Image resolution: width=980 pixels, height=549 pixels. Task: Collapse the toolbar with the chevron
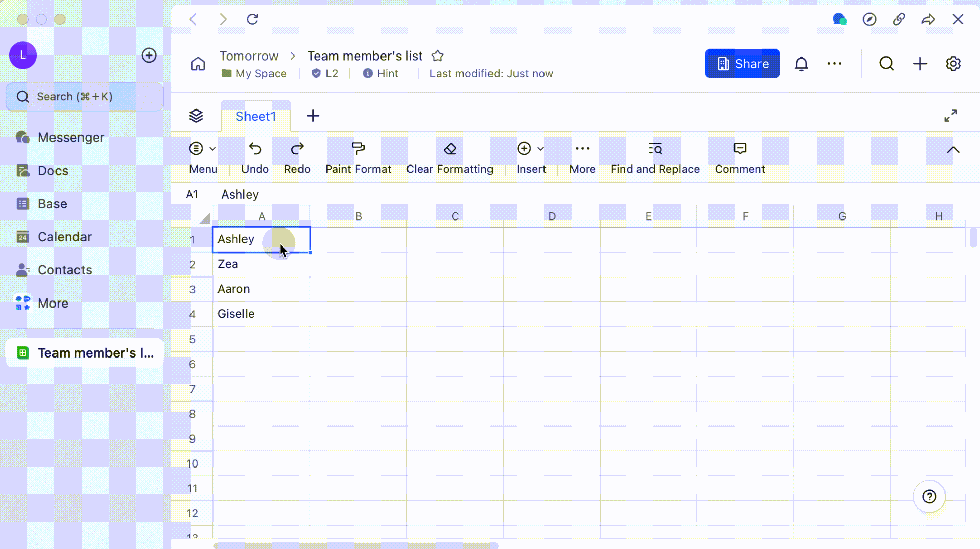[953, 150]
